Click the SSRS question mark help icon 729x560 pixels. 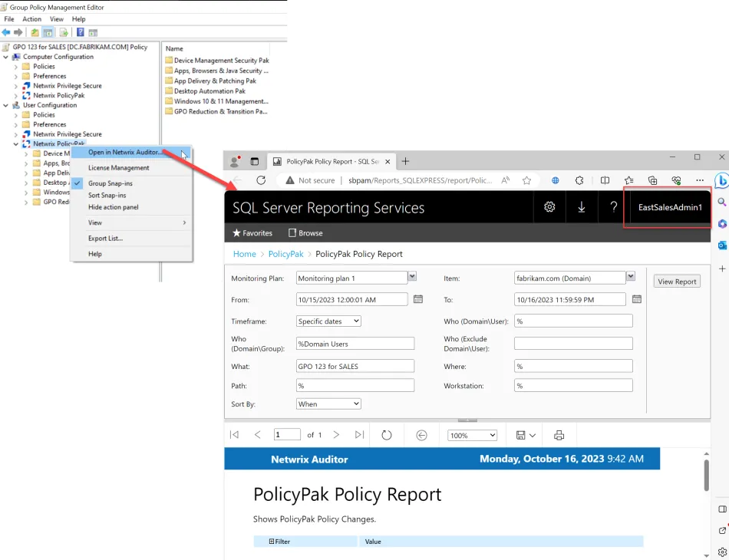click(x=613, y=207)
